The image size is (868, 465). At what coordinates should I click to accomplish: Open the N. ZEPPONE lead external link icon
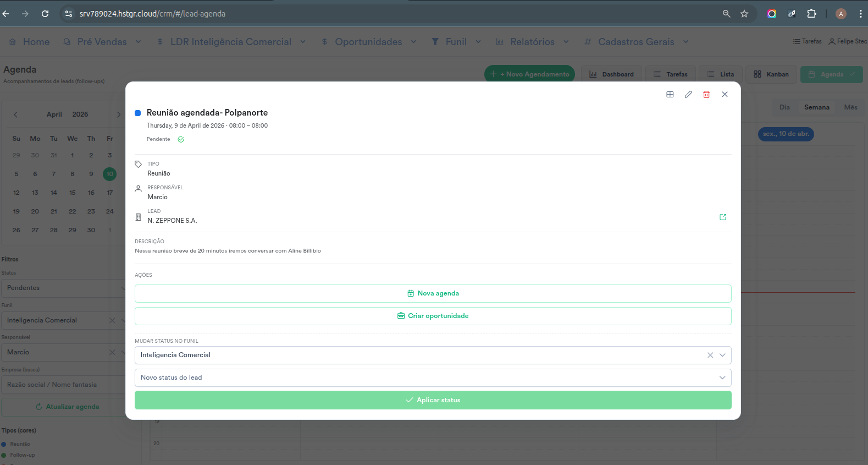tap(723, 217)
